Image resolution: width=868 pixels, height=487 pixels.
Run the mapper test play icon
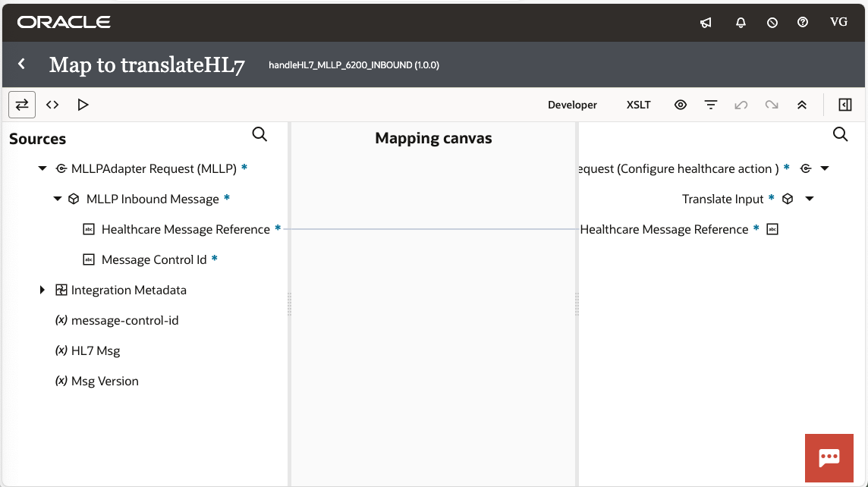pyautogui.click(x=83, y=105)
